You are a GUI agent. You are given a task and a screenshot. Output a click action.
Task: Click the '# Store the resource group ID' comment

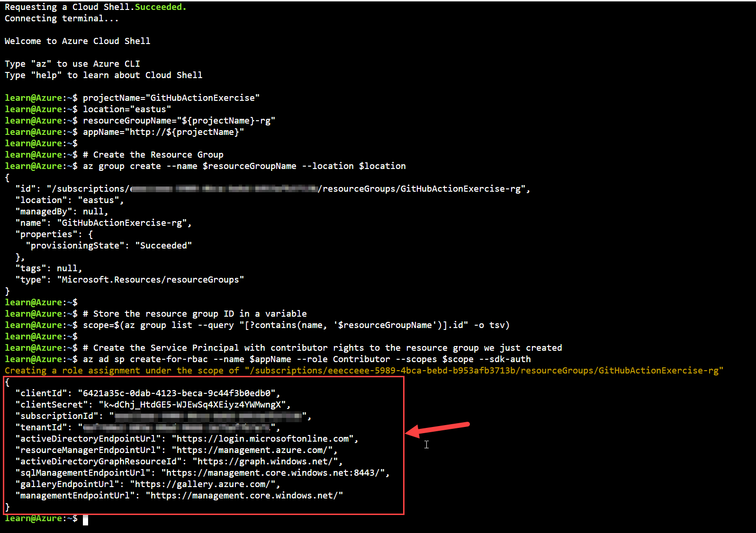click(195, 314)
